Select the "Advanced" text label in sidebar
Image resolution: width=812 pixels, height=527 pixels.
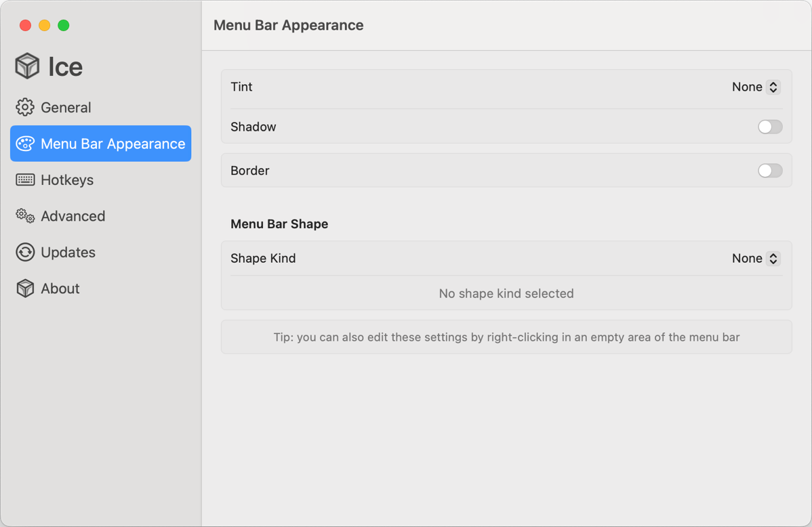[x=73, y=216]
